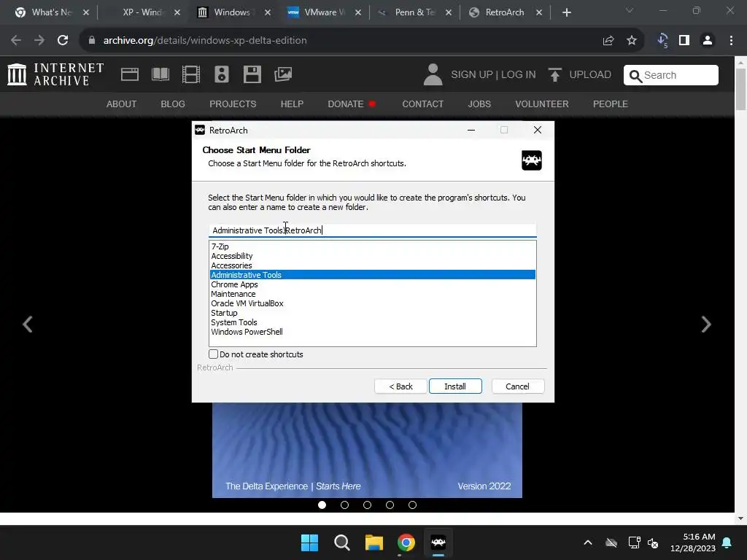Click the share page icon in address bar

pyautogui.click(x=608, y=41)
